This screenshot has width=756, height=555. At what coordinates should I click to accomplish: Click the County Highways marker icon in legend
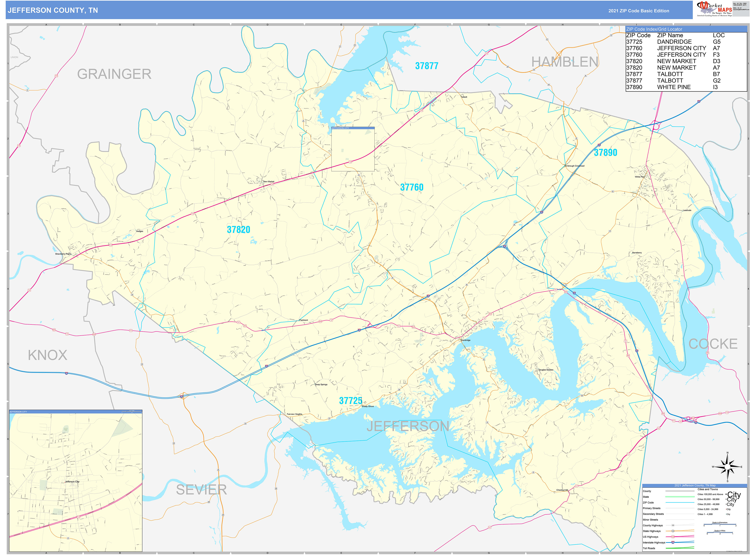point(673,526)
